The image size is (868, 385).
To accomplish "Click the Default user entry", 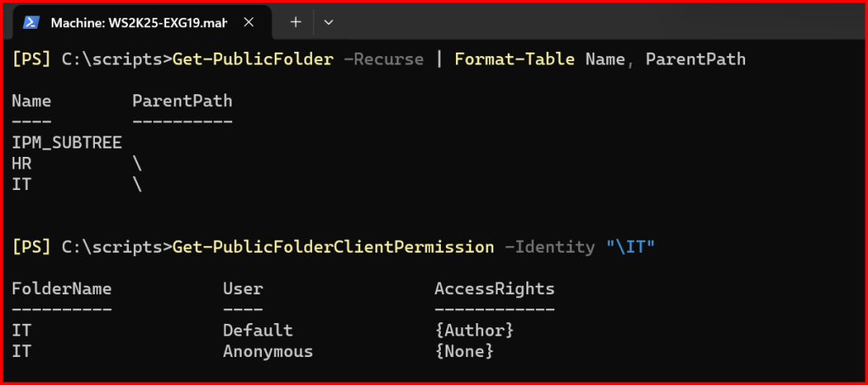I will [258, 330].
